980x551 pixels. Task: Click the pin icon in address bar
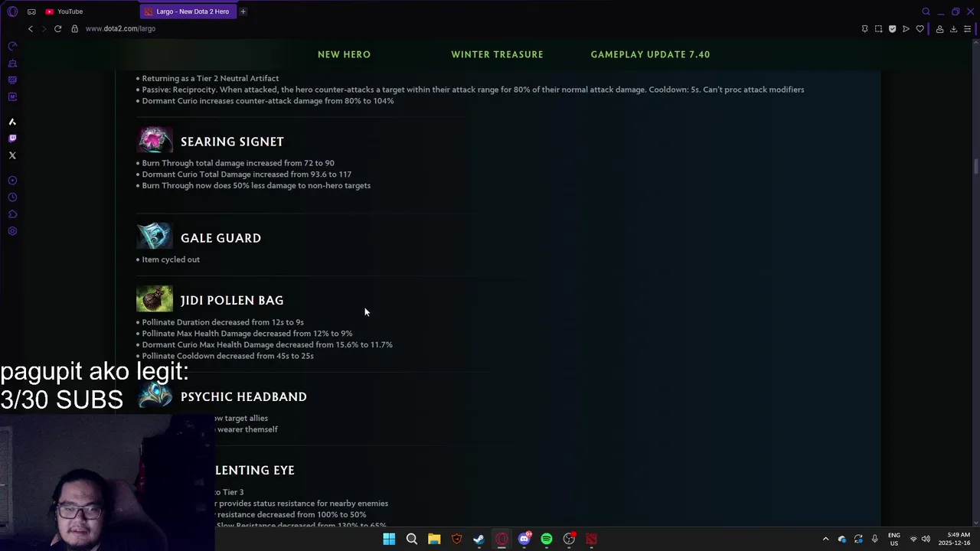click(865, 29)
